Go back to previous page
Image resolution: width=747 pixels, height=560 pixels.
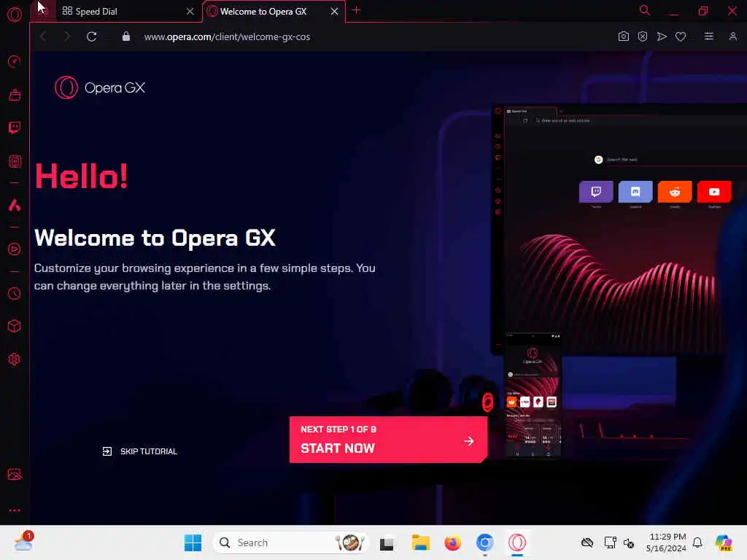[43, 36]
